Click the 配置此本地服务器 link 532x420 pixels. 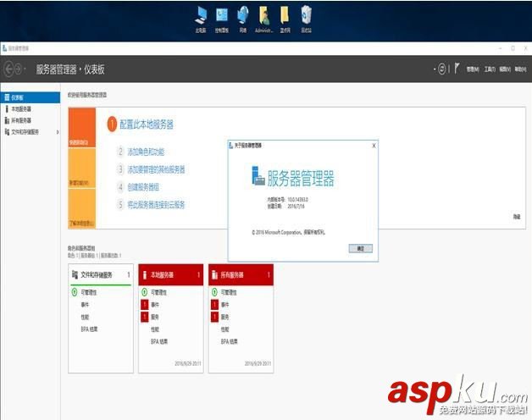pyautogui.click(x=147, y=124)
